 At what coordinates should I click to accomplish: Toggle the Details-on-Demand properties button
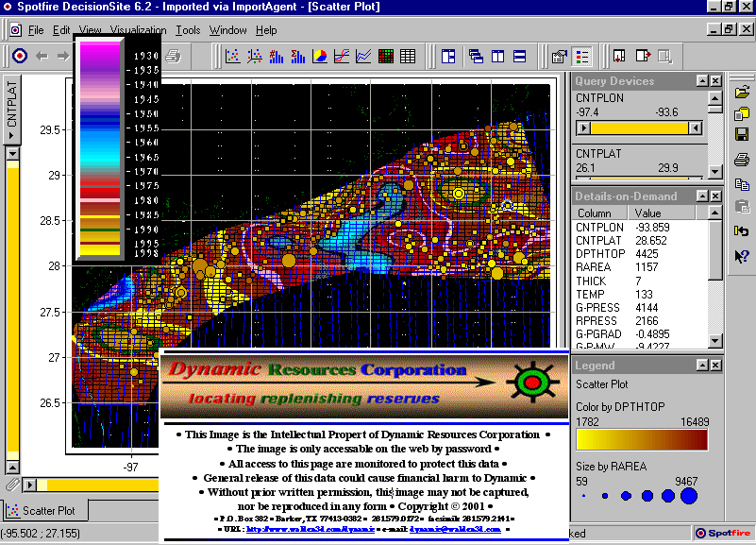(560, 57)
